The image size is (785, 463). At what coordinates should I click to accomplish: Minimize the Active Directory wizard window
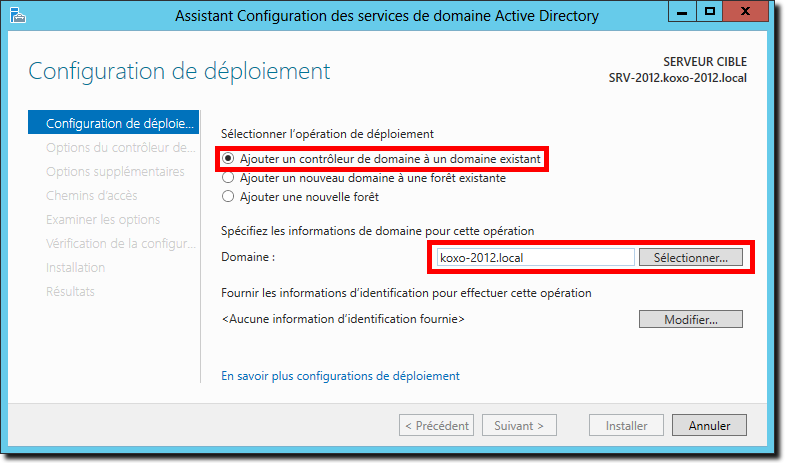pos(682,11)
